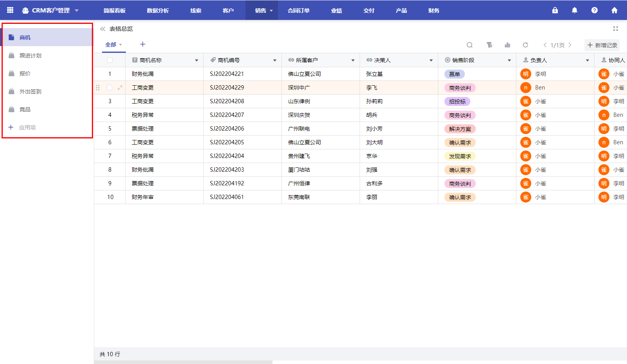
Task: Toggle the select-all checkbox in the table header
Action: coord(110,60)
